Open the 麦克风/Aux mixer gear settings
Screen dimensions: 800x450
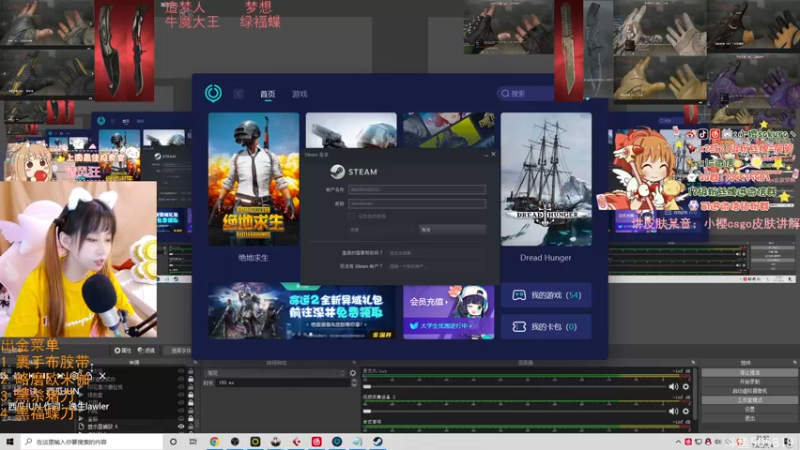(x=686, y=387)
